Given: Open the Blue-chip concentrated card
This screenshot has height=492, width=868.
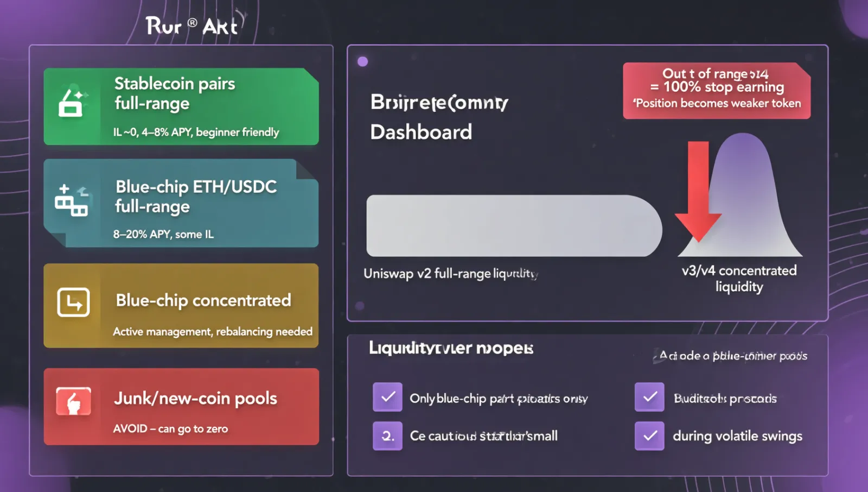Looking at the screenshot, I should (x=181, y=305).
